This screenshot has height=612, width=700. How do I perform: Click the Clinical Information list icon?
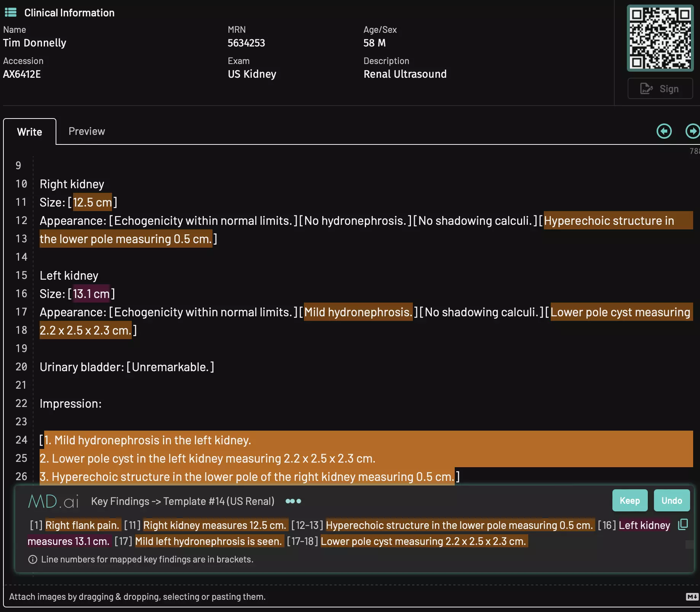[11, 13]
